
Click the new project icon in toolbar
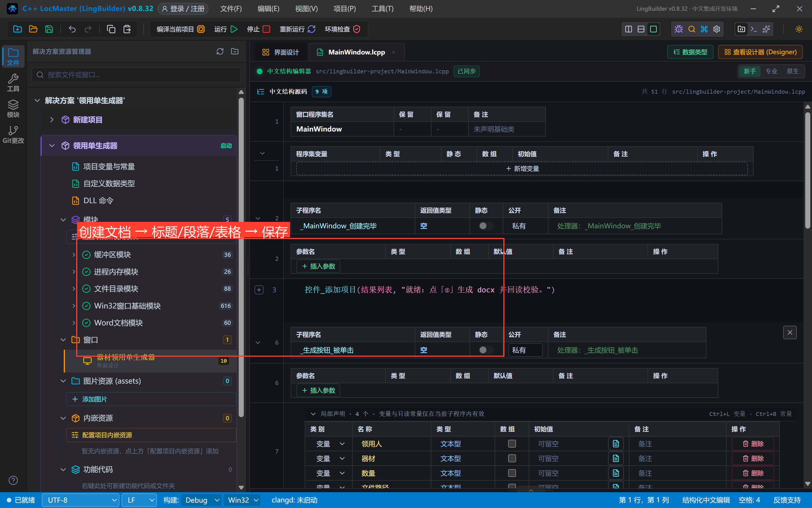point(17,29)
